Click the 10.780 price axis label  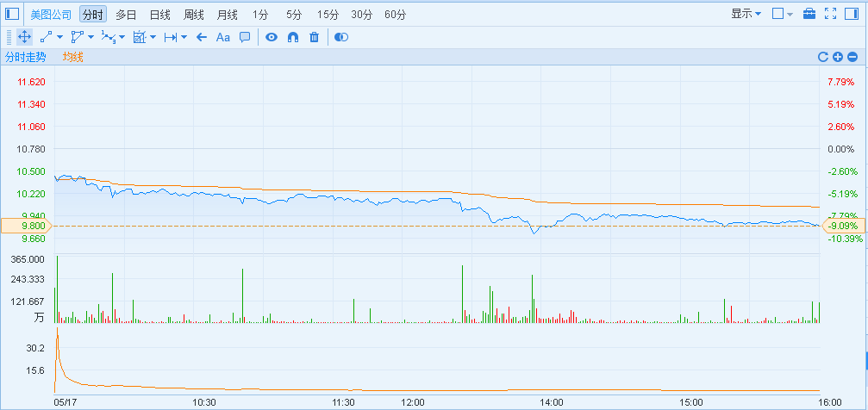[32, 149]
